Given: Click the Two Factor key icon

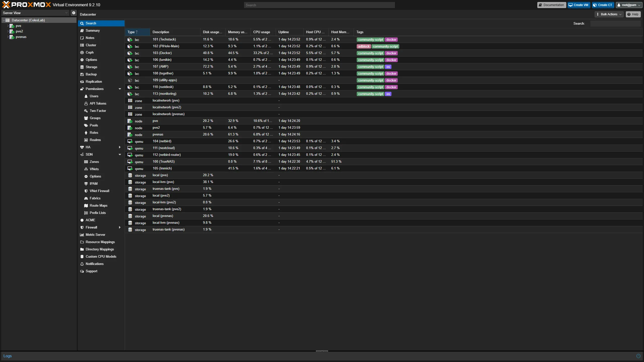Looking at the screenshot, I should (x=86, y=111).
